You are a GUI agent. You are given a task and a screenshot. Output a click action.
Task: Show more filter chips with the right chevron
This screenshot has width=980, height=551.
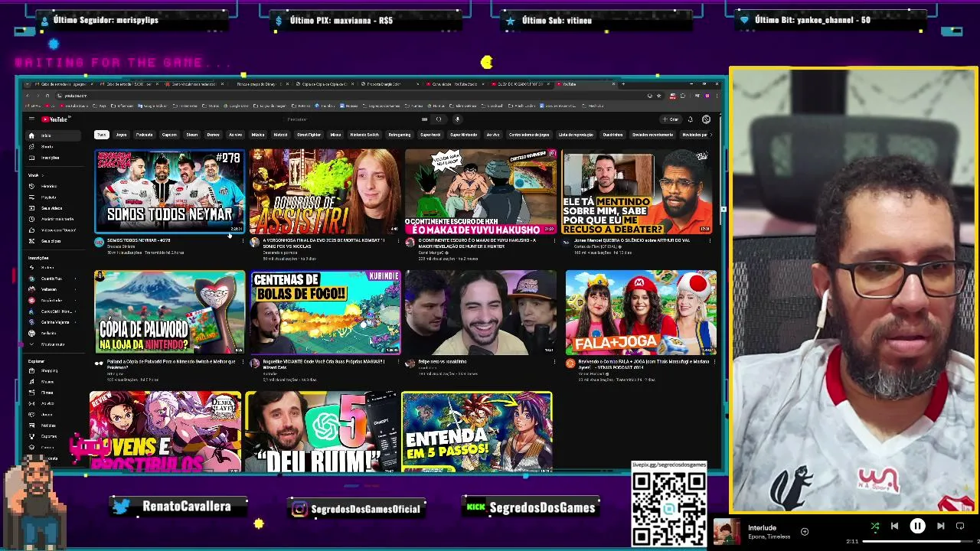[x=710, y=135]
